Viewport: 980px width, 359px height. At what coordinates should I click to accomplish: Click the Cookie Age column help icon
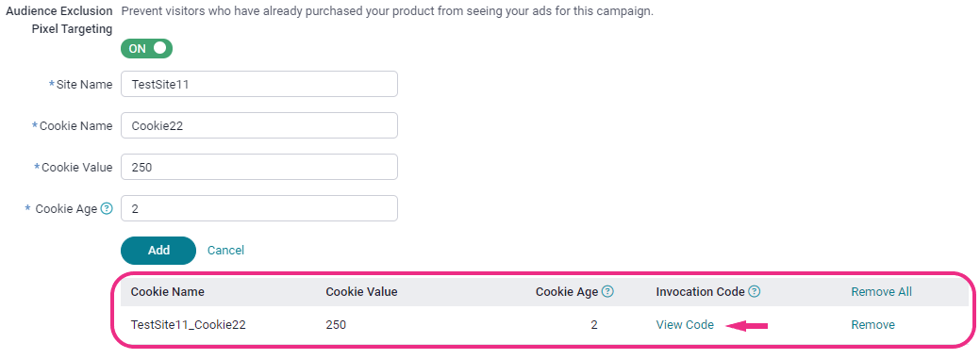tap(607, 291)
